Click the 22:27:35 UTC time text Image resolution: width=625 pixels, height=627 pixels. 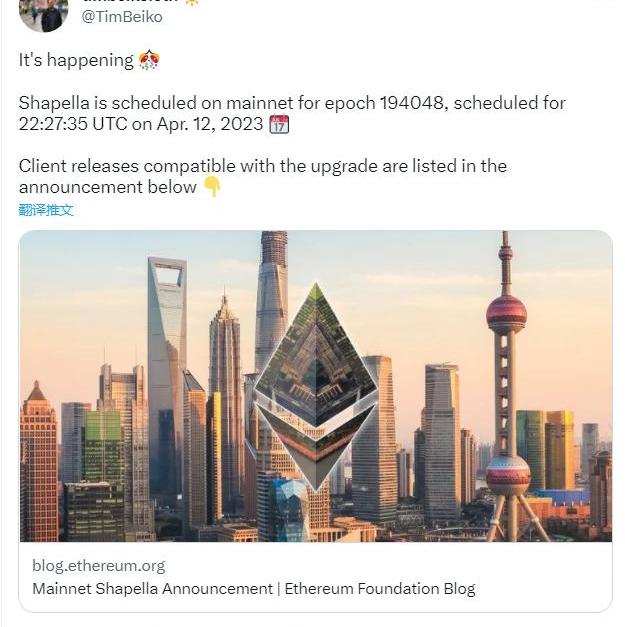click(x=73, y=124)
